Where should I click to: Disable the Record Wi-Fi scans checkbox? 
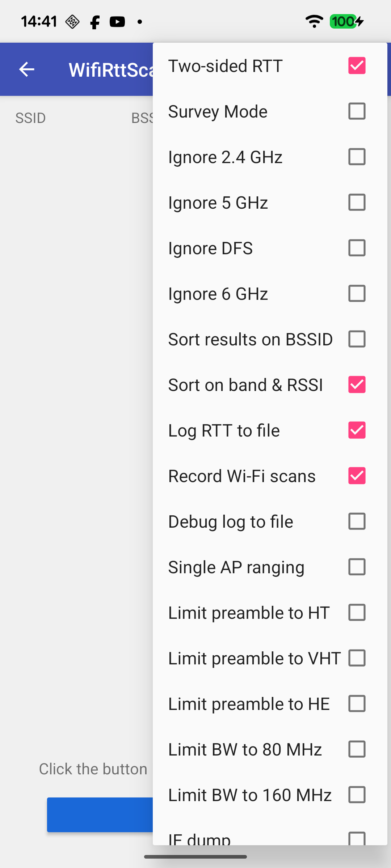[357, 476]
